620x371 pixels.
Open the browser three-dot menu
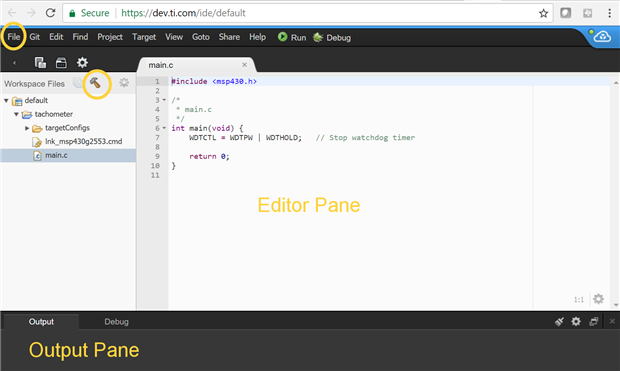pos(609,13)
